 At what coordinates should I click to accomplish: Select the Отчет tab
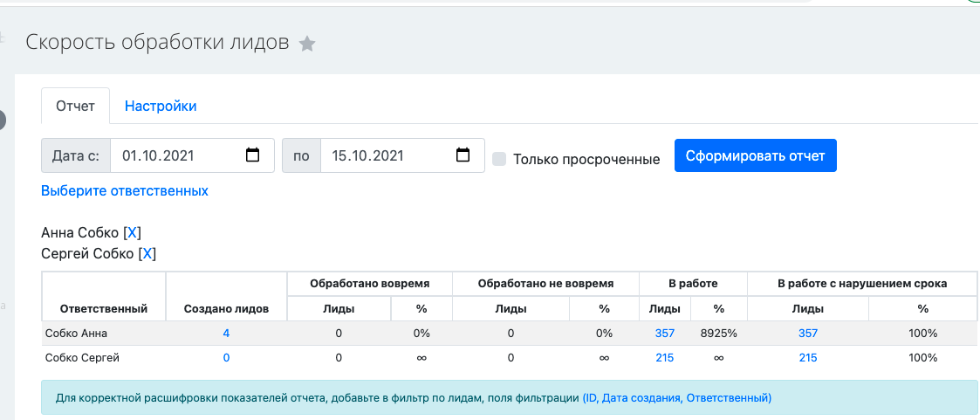click(75, 106)
